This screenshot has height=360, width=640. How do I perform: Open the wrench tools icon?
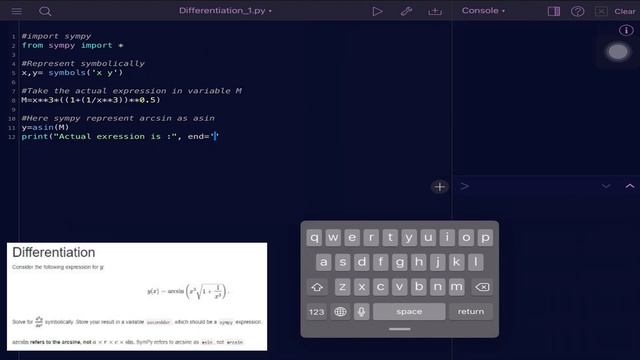pos(406,11)
